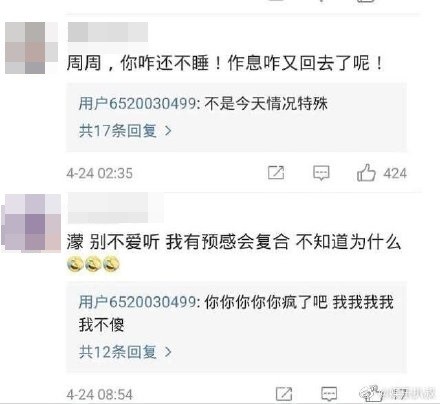Share the 4-24 08:54 comment
The height and width of the screenshot is (404, 440).
click(284, 394)
